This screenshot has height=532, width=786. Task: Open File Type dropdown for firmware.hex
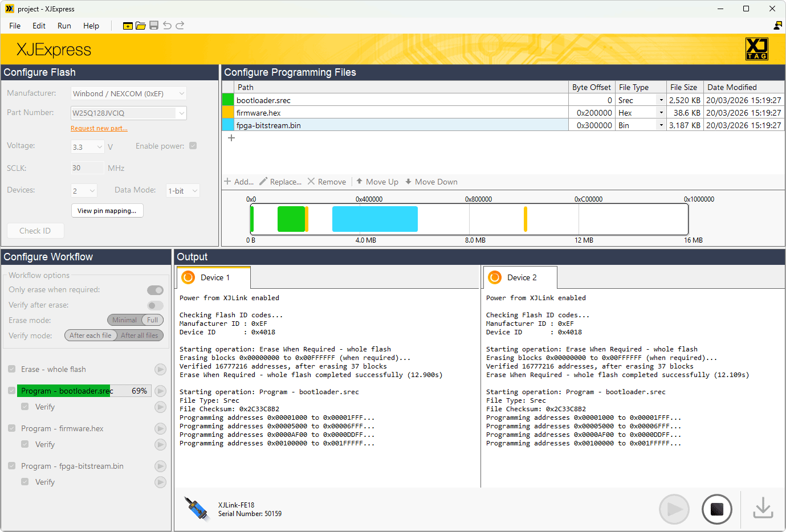coord(661,113)
